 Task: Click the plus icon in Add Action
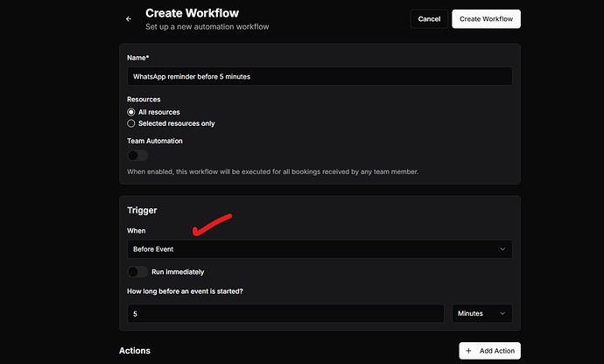coord(468,351)
